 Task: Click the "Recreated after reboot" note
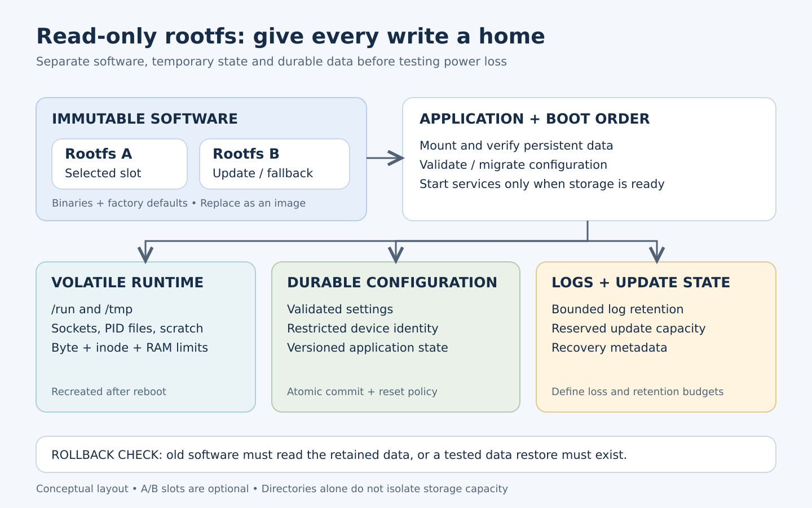pos(109,392)
